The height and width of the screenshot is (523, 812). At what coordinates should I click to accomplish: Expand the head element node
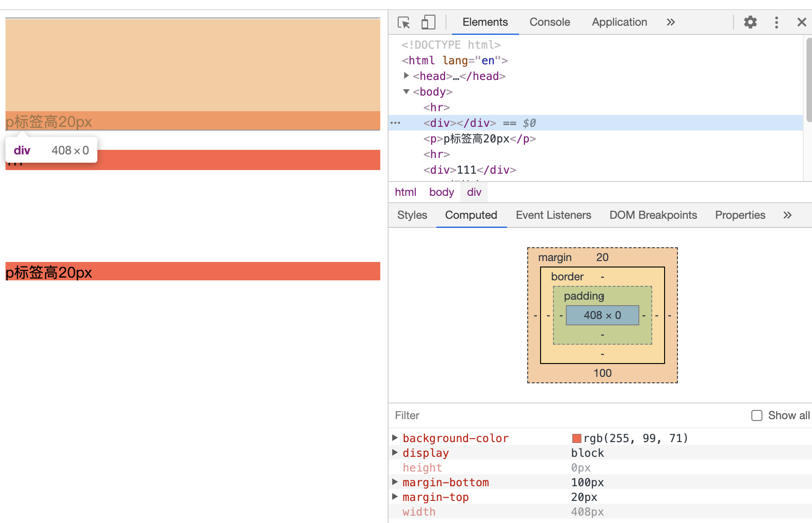coord(406,76)
